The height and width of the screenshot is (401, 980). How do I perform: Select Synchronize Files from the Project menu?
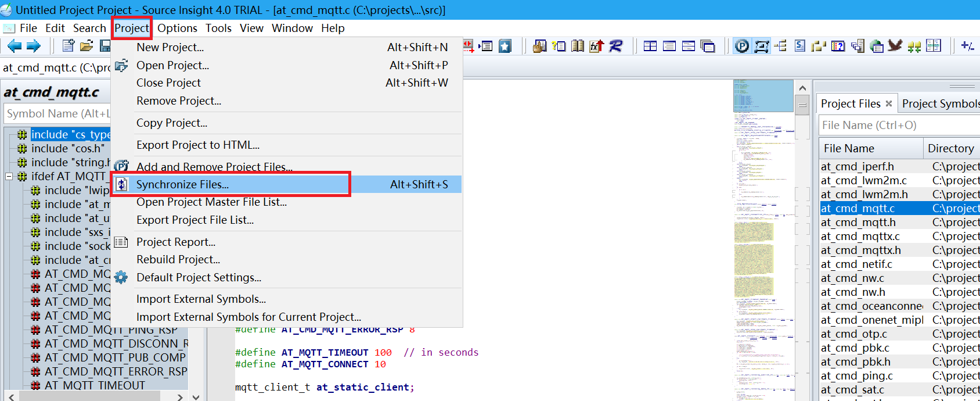pos(182,184)
